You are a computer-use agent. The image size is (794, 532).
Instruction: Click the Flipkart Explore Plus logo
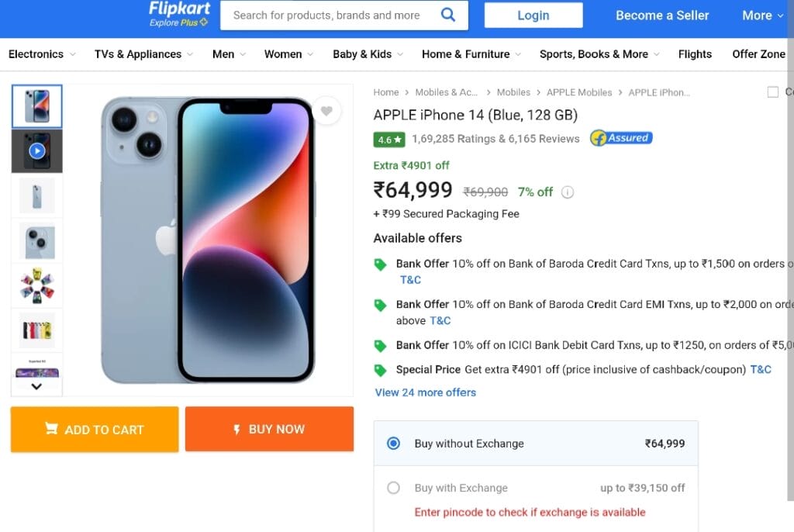(x=179, y=14)
